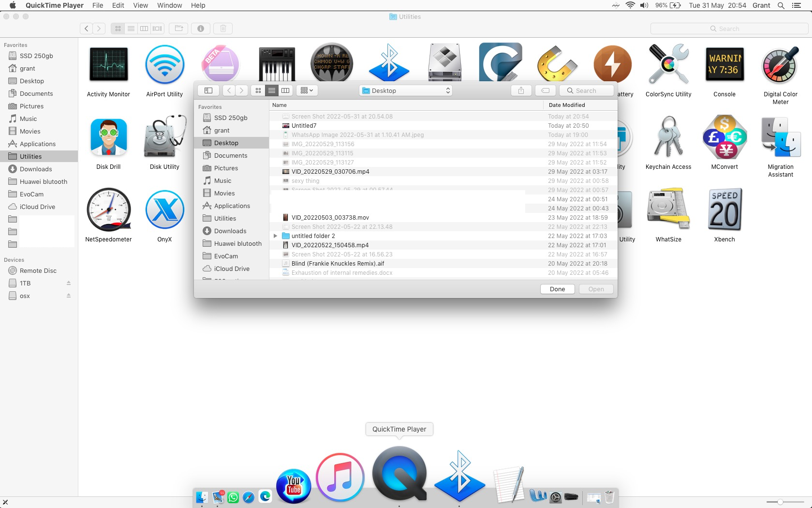Toggle the sidebar in the Open dialog
The image size is (812, 508).
pyautogui.click(x=208, y=90)
